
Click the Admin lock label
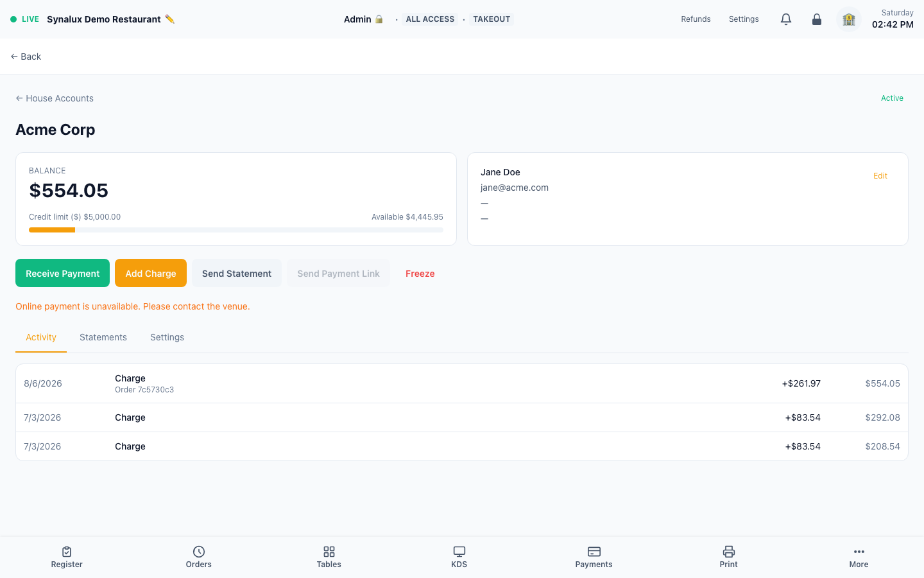pos(363,19)
